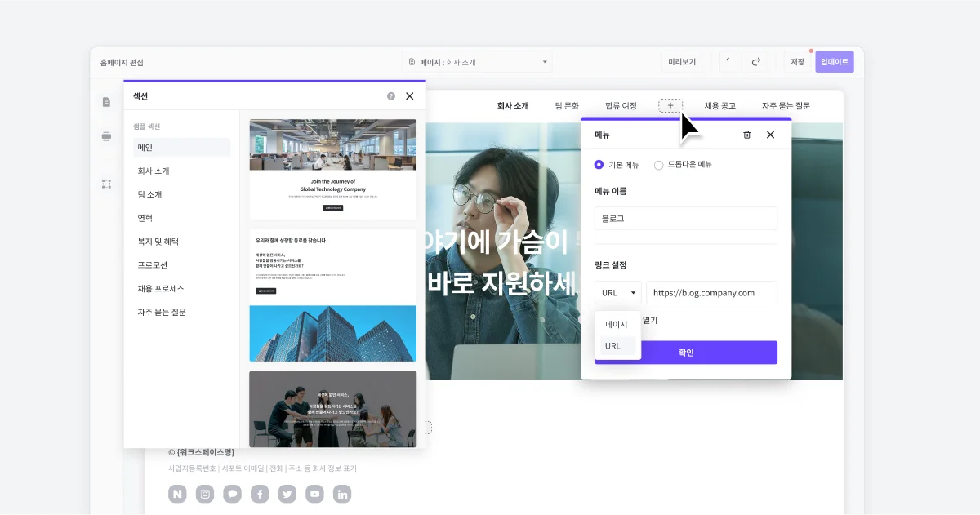Screen dimensions: 980x515
Task: Confirm menu with the 확인 button
Action: pos(686,353)
